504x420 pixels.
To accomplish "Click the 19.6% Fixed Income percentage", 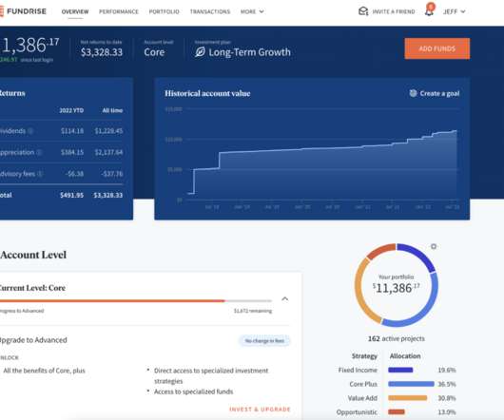I will (x=447, y=370).
